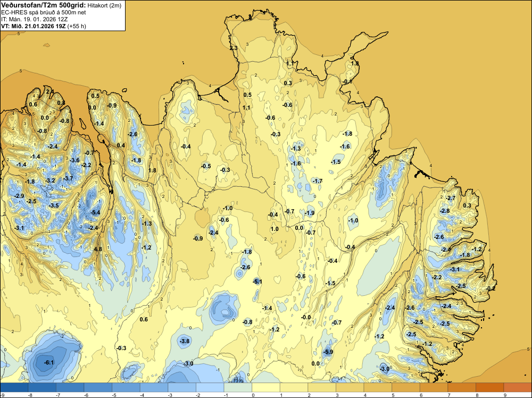
Task: Click the '-3.5' temperature value
Action: [x=54, y=205]
